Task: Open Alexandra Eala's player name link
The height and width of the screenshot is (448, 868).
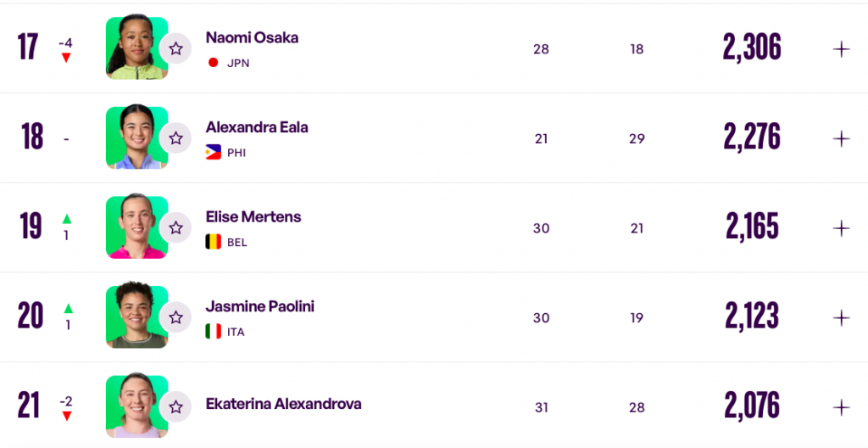Action: tap(257, 127)
